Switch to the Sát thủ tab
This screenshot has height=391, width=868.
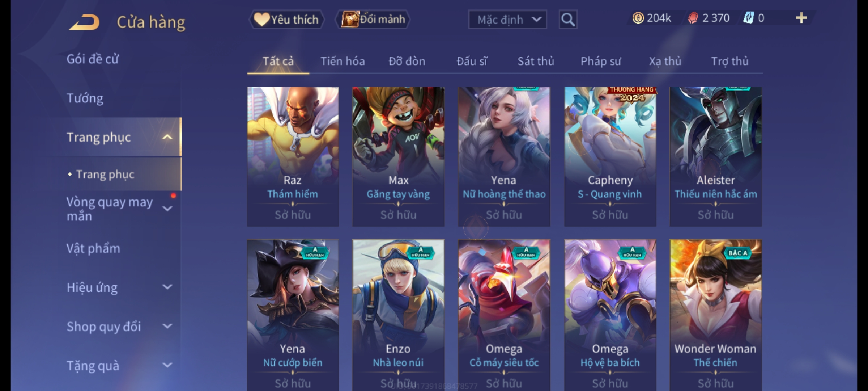coord(536,61)
